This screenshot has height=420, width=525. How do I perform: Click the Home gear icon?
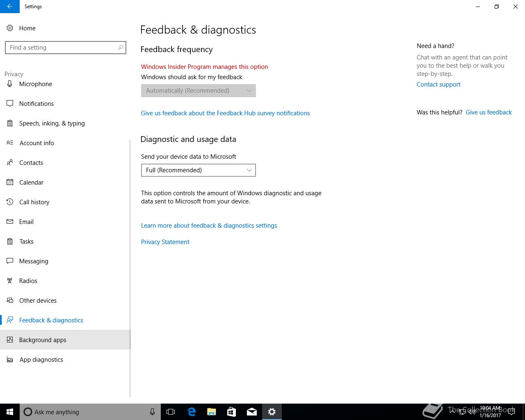(10, 28)
